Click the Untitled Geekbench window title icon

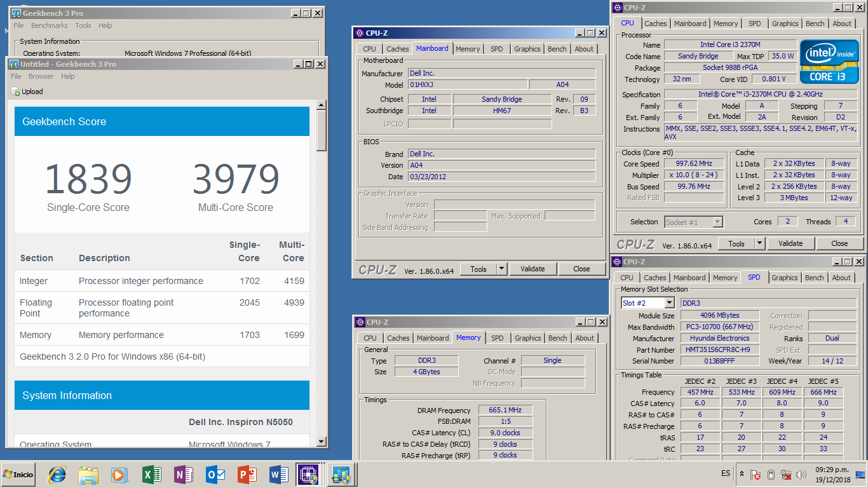[14, 64]
